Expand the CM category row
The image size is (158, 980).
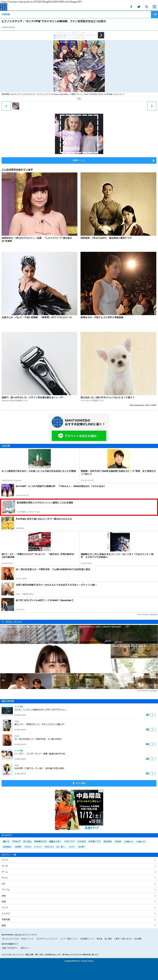(79, 884)
